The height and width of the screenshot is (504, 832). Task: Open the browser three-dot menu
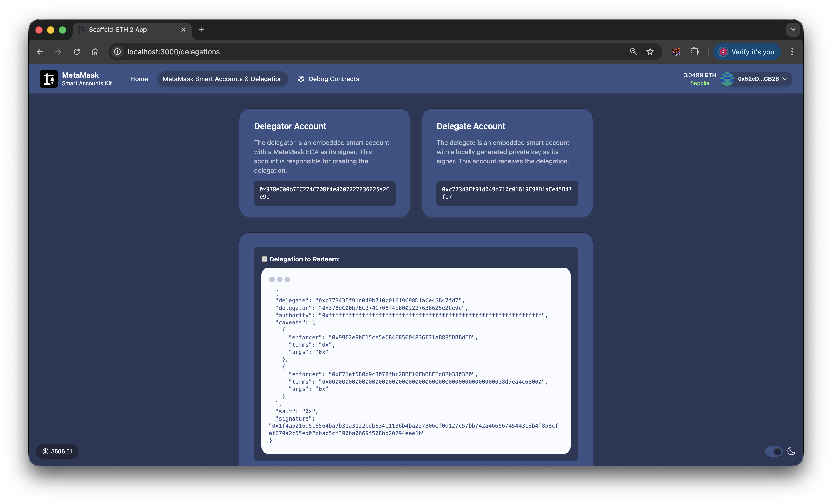pos(792,52)
